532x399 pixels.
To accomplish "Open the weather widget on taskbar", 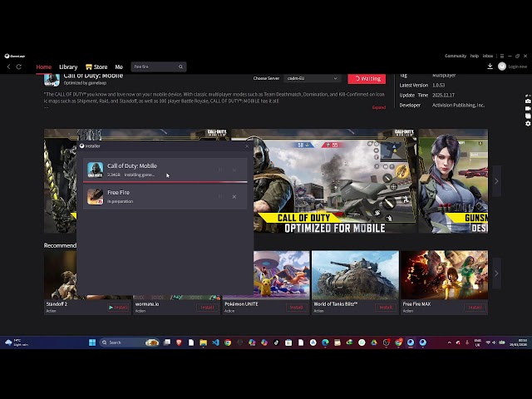I will (x=17, y=342).
